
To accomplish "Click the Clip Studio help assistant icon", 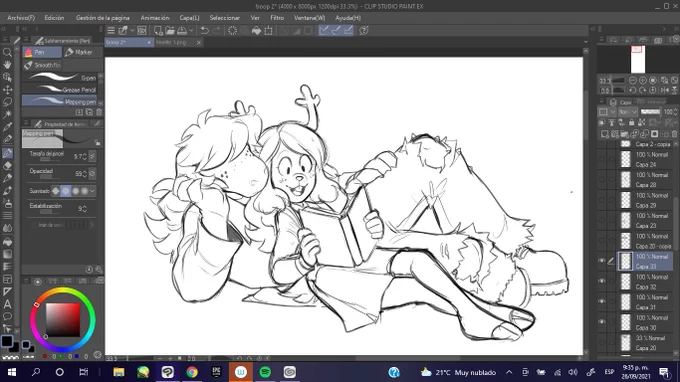I will tap(364, 30).
